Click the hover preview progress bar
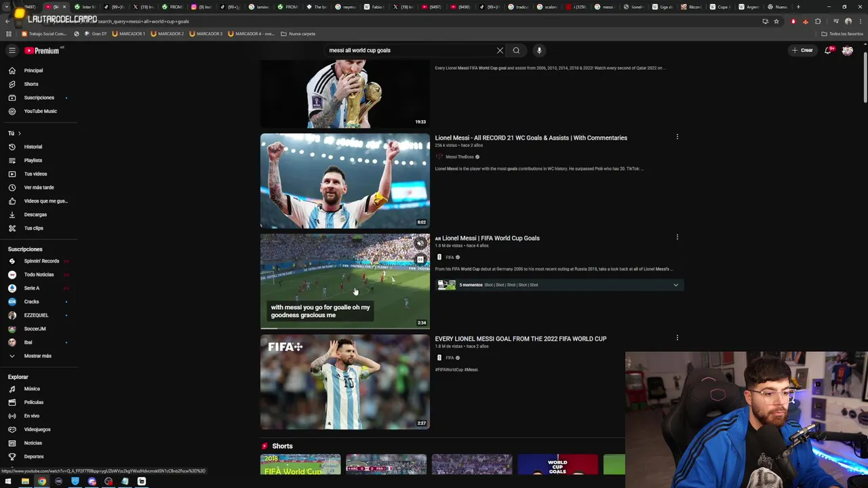This screenshot has width=868, height=488. 344,328
